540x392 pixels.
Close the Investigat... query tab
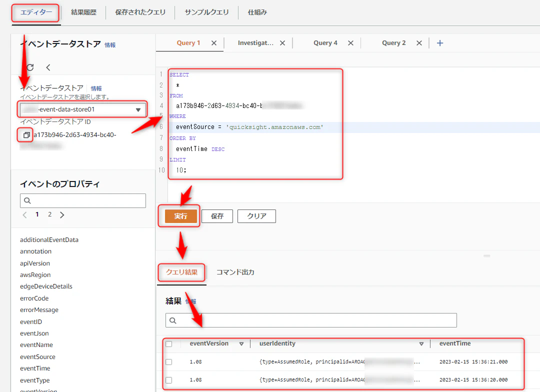[282, 43]
